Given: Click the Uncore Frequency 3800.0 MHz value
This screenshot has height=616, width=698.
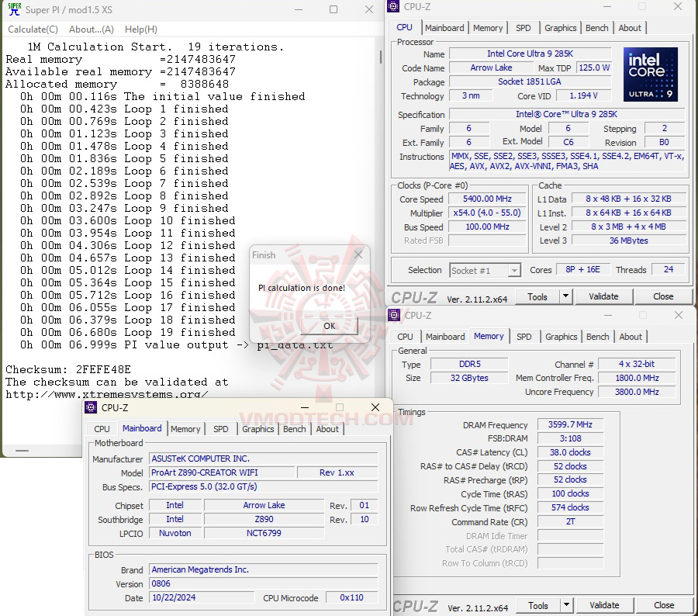Looking at the screenshot, I should [637, 392].
